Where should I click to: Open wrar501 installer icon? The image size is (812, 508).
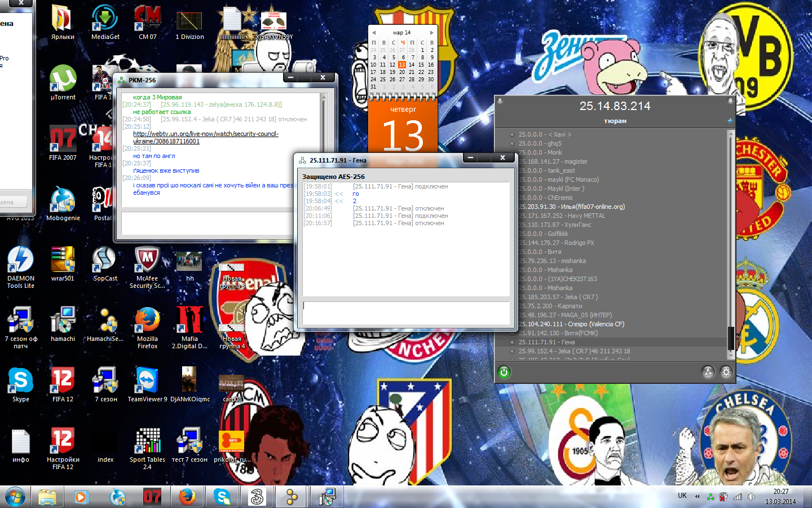63,264
